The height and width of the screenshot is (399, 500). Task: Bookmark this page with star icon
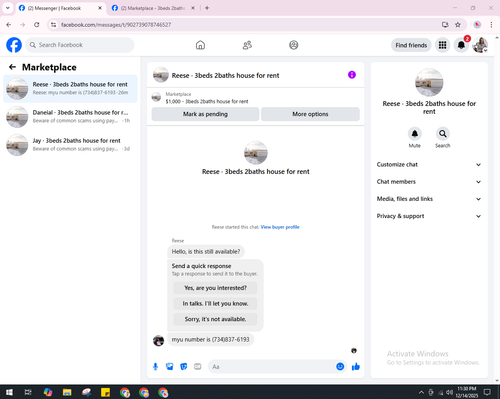pos(458,25)
